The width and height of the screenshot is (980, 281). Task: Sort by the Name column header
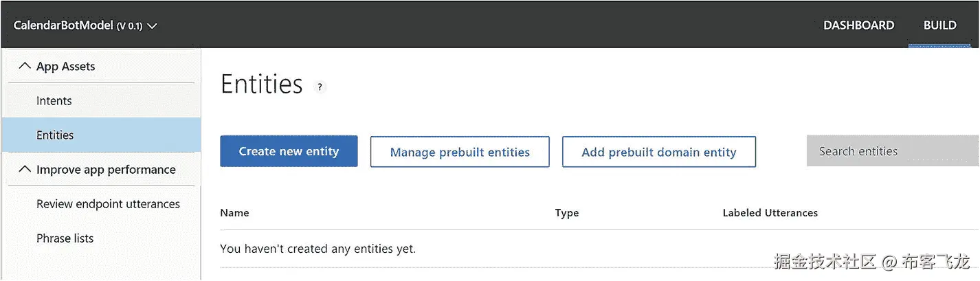click(234, 213)
